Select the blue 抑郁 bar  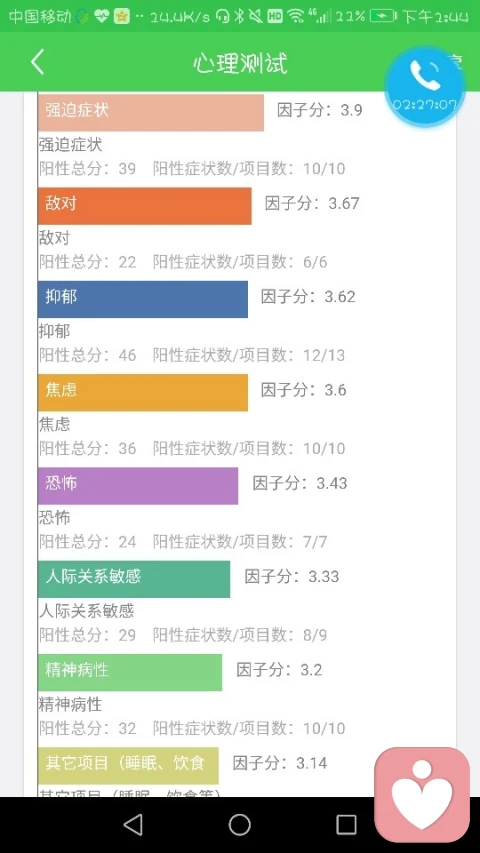(x=143, y=299)
